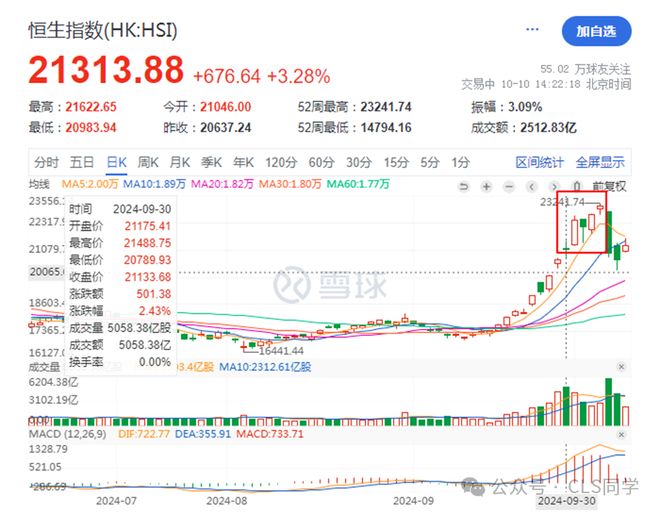660x513 pixels.
Task: Switch to the 五日 chart tab
Action: 82,162
